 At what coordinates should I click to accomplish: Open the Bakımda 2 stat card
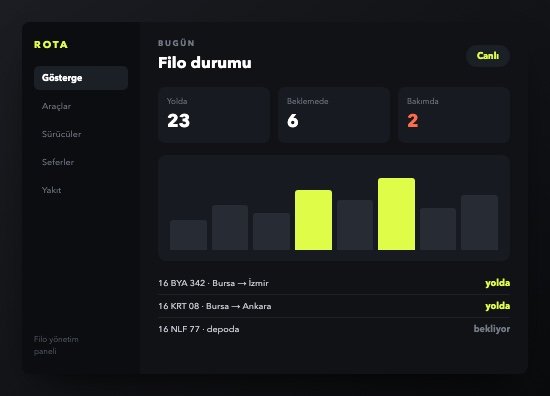click(454, 115)
